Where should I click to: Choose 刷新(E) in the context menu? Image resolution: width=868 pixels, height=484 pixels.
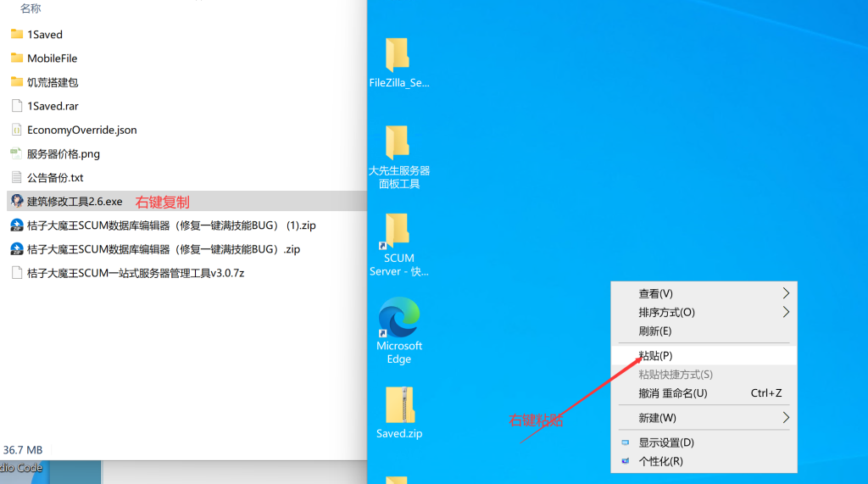(654, 331)
